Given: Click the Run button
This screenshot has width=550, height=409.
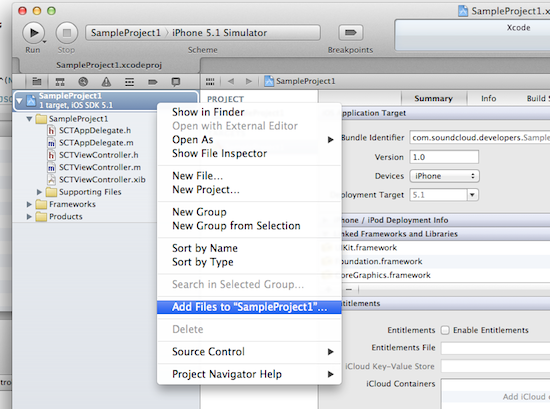Looking at the screenshot, I should (x=33, y=33).
